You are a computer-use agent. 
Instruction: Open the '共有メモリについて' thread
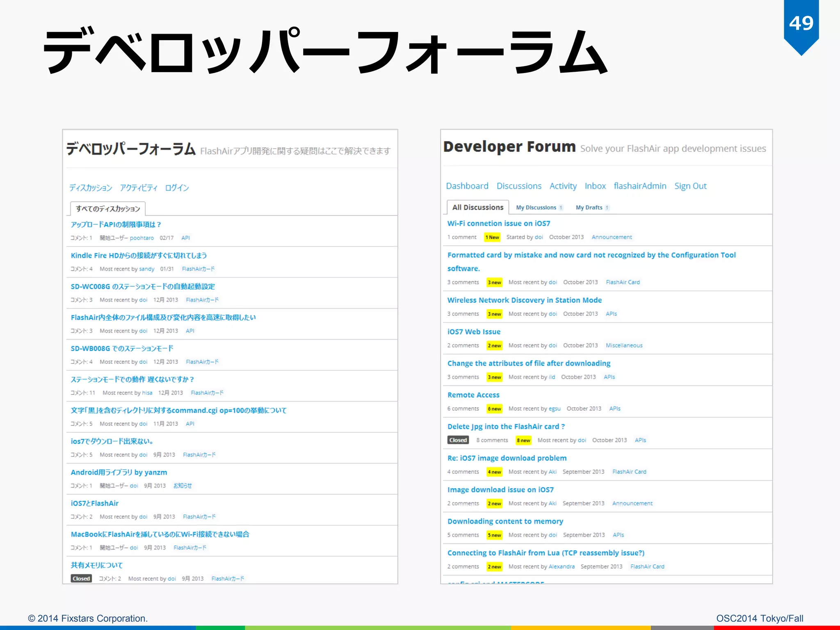(97, 565)
